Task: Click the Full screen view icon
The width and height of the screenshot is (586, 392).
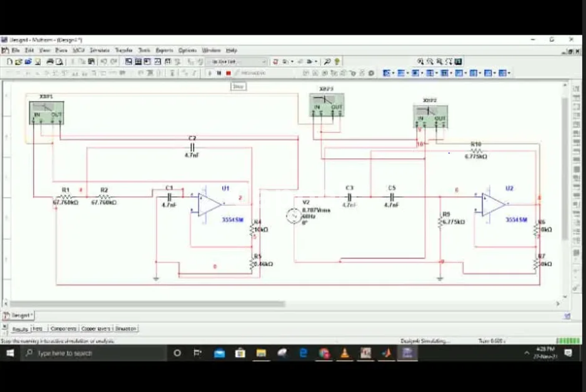Action: (x=458, y=62)
